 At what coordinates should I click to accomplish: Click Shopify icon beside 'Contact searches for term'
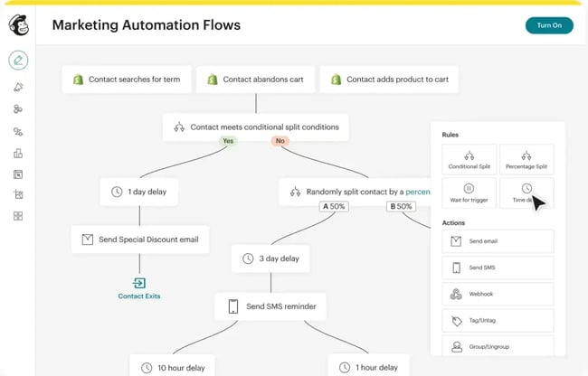pos(78,80)
